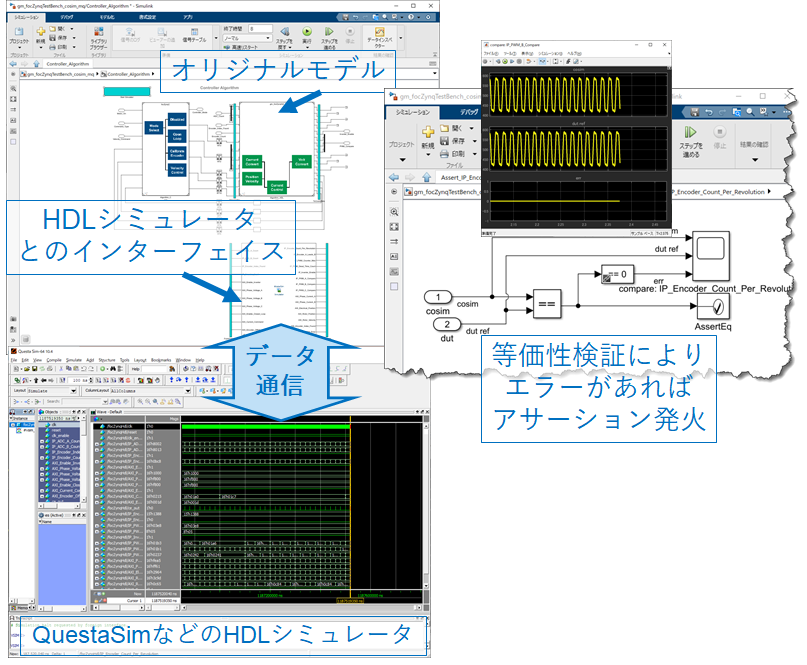Switch to アプリ tab in Controller_Algorithm window

coord(188,17)
